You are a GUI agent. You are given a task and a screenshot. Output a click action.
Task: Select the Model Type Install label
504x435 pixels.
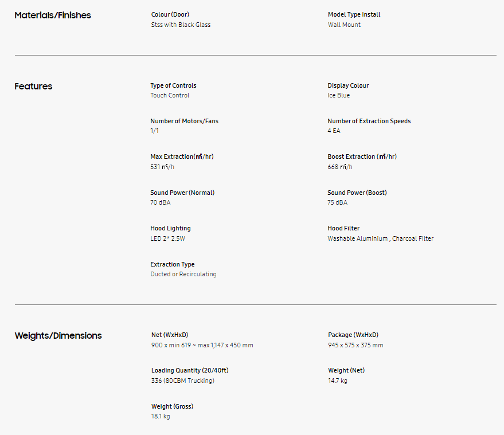pyautogui.click(x=354, y=14)
